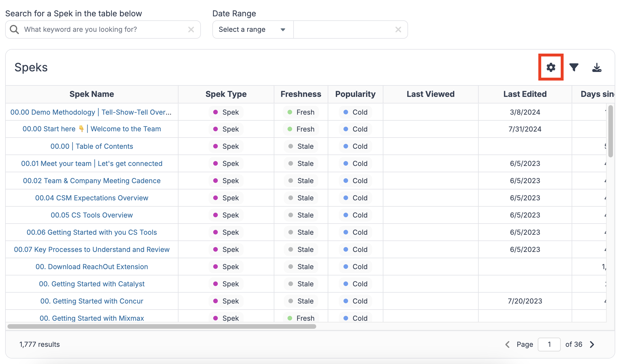The height and width of the screenshot is (364, 625).
Task: Click Stale badge in Table of Contents row
Action: 301,146
